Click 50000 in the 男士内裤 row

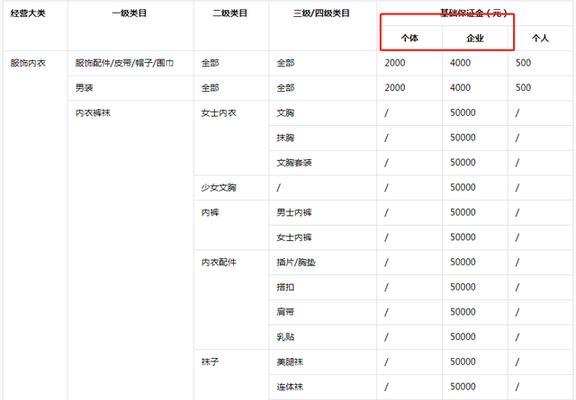(x=463, y=212)
